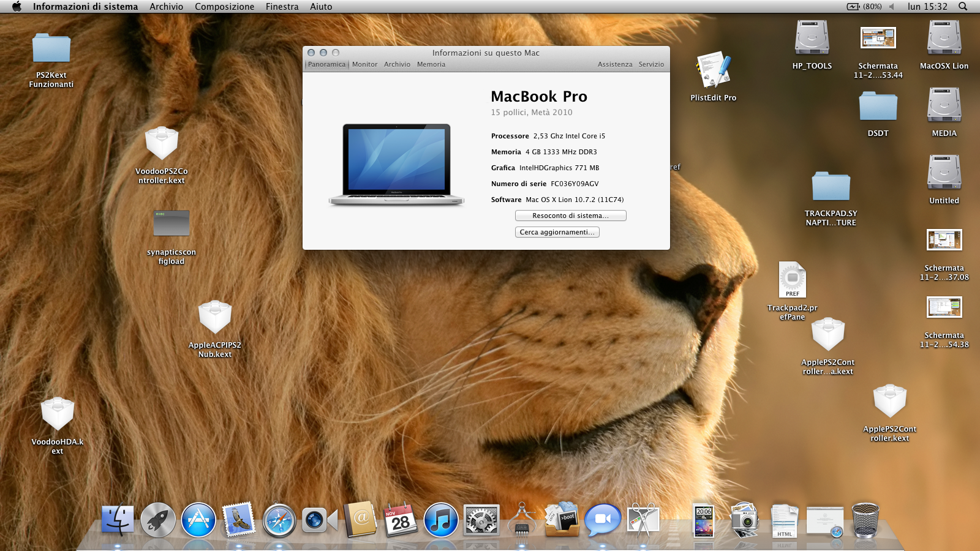The height and width of the screenshot is (551, 980).
Task: Click the Assistenza link
Action: click(615, 64)
